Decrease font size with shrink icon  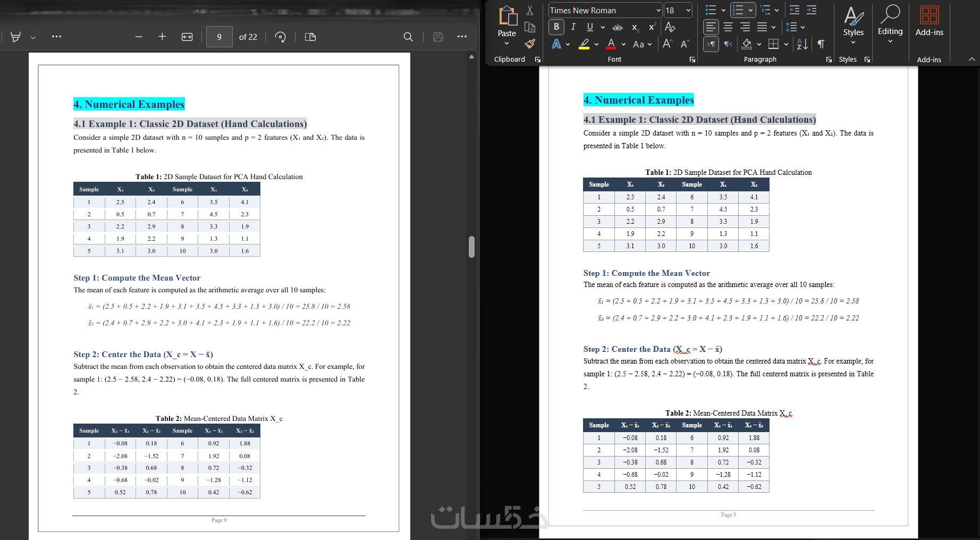point(685,44)
